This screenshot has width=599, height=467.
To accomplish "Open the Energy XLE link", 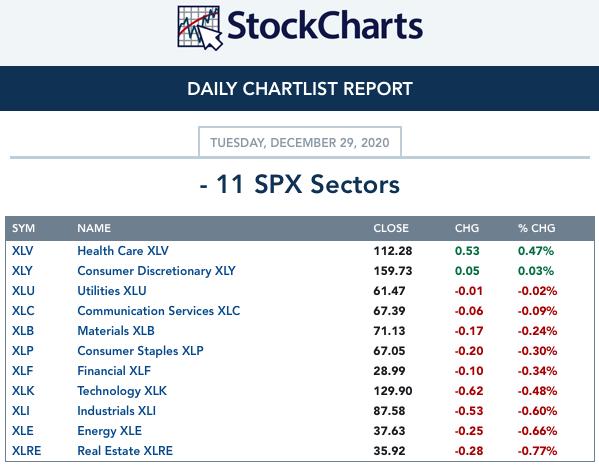I will (x=109, y=431).
